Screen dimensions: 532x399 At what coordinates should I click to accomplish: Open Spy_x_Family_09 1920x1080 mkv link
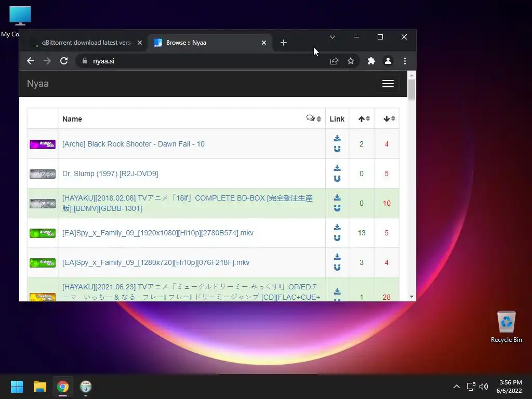click(x=158, y=233)
